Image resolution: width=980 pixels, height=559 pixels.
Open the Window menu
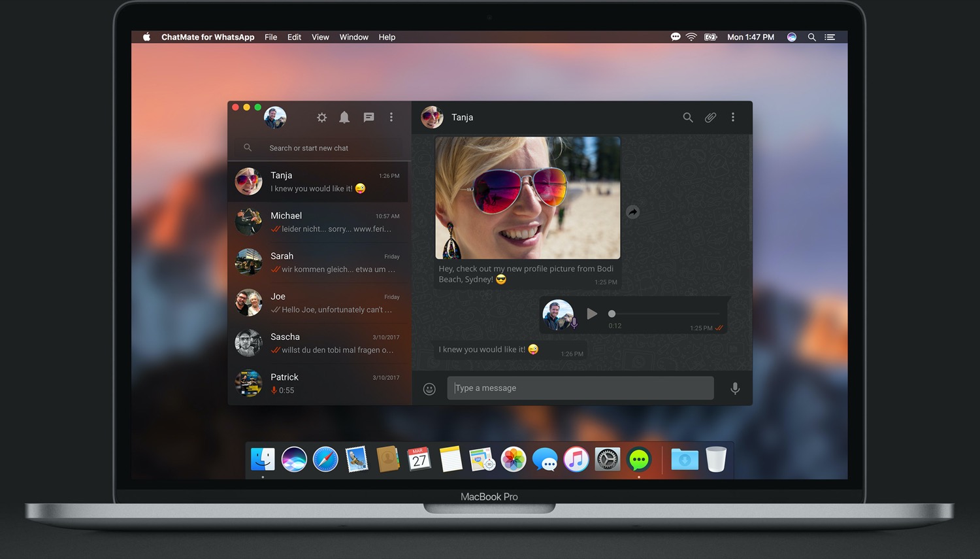click(x=354, y=37)
